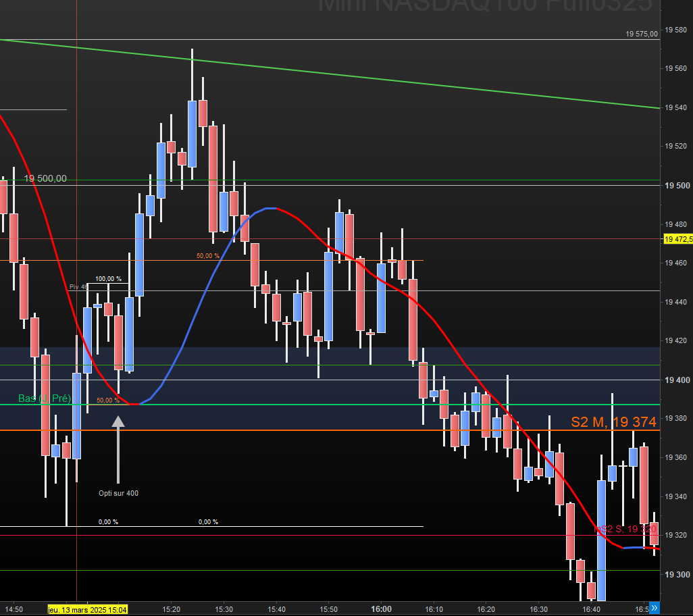Click the Piv 4h label

tap(78, 287)
